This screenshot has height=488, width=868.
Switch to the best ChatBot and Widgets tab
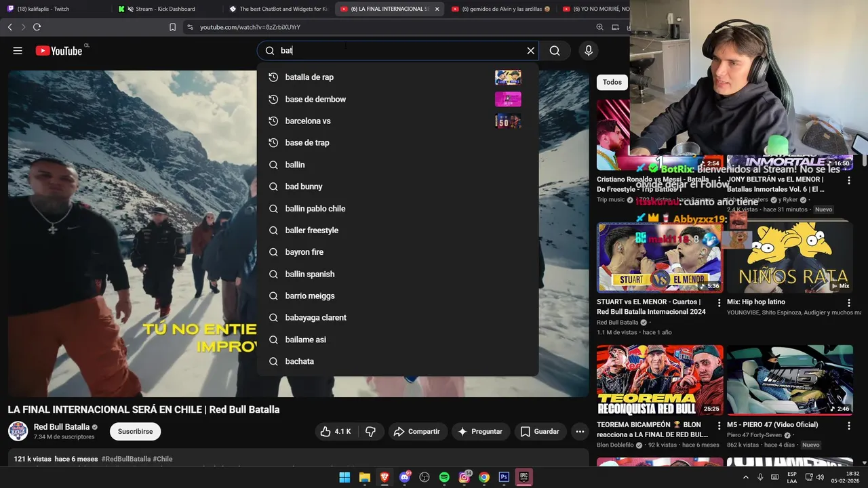point(278,9)
